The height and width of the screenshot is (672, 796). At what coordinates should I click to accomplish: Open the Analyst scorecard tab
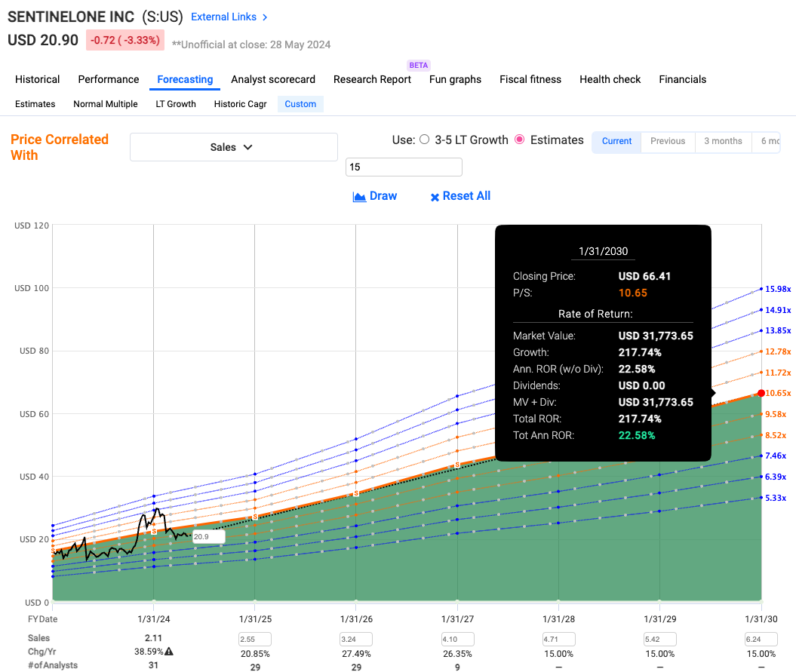click(x=273, y=79)
